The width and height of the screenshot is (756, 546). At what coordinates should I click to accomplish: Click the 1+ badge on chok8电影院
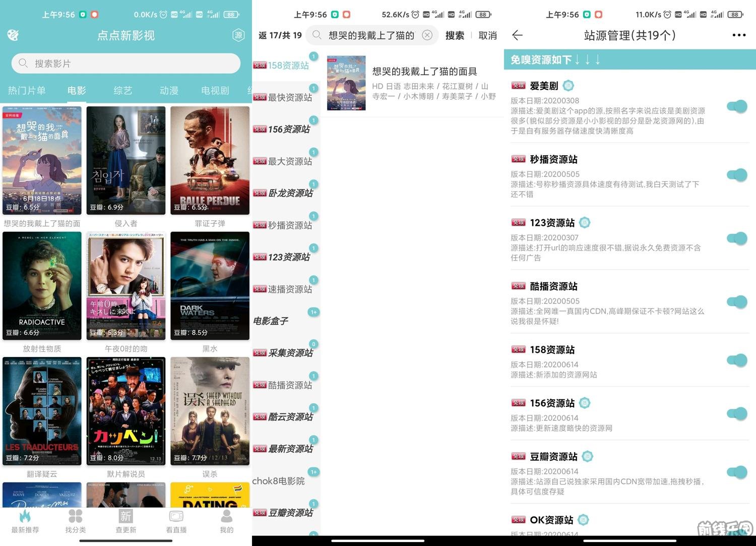coord(313,472)
